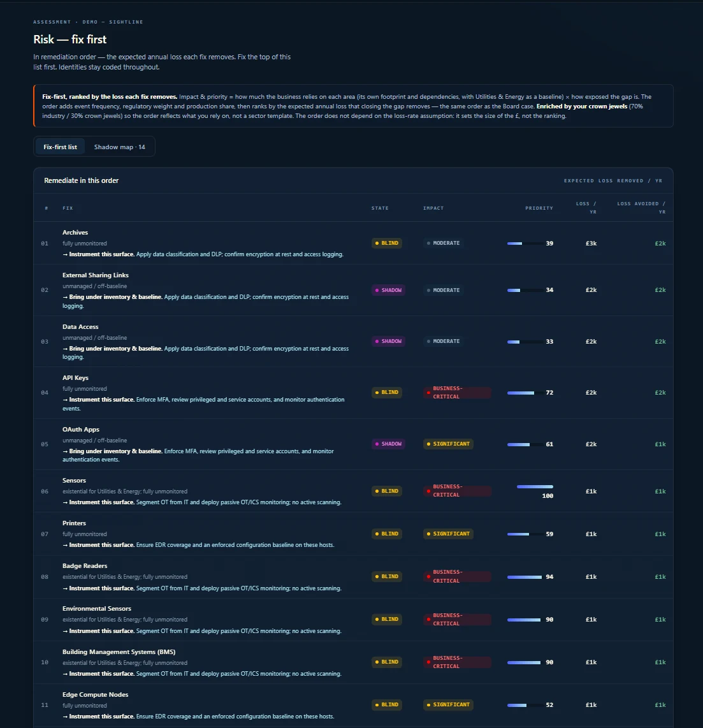Image resolution: width=703 pixels, height=728 pixels.
Task: Click the BLIND badge on Archives row
Action: (387, 244)
